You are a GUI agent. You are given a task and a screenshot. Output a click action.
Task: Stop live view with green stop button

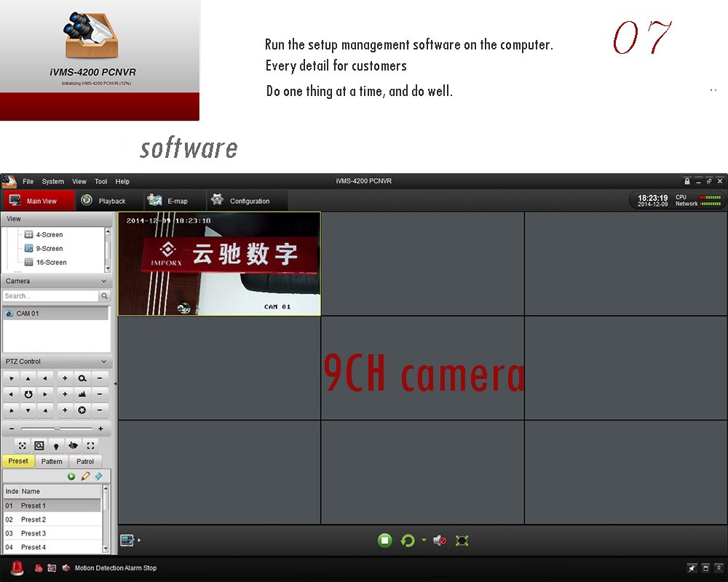click(x=385, y=541)
